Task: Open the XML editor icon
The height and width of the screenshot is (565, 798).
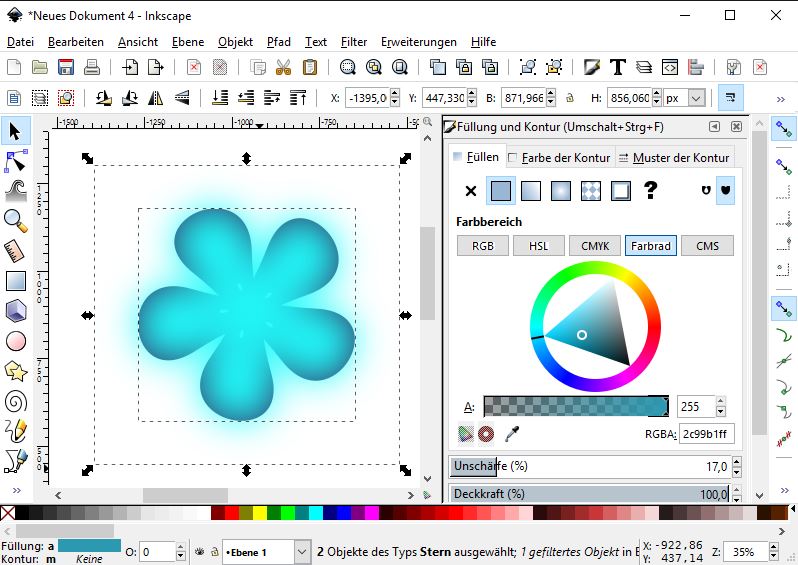Action: click(x=670, y=67)
